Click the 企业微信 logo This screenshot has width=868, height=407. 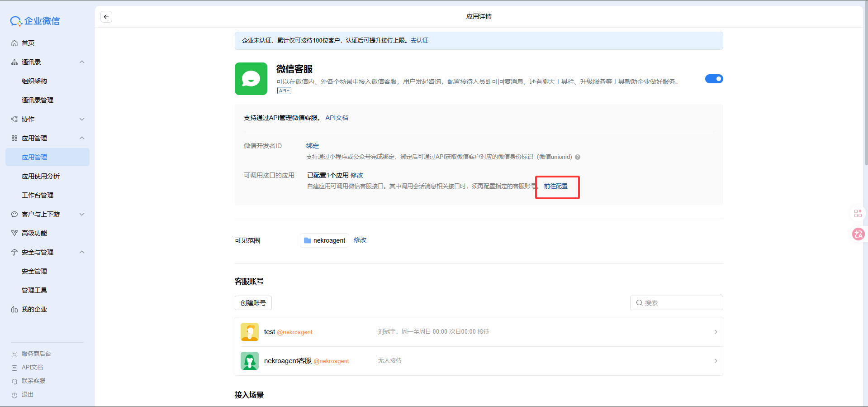tap(35, 21)
